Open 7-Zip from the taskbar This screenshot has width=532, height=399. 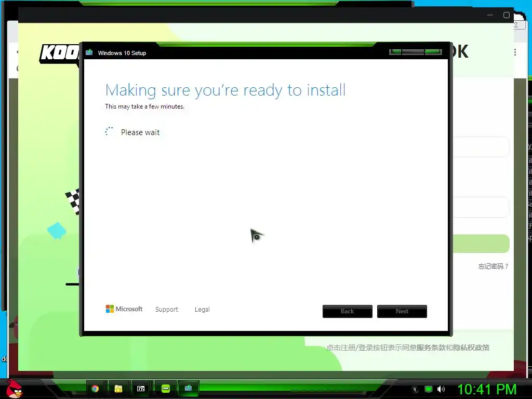pyautogui.click(x=141, y=389)
